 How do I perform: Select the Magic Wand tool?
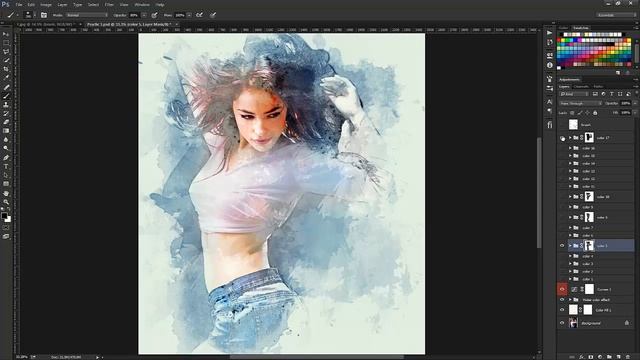6,60
